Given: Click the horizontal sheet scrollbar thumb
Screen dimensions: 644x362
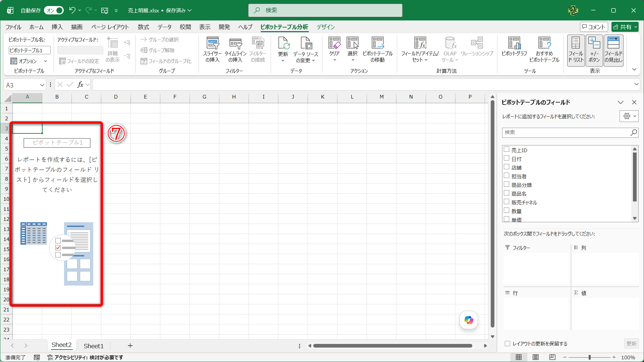Looking at the screenshot, I should tap(393, 346).
